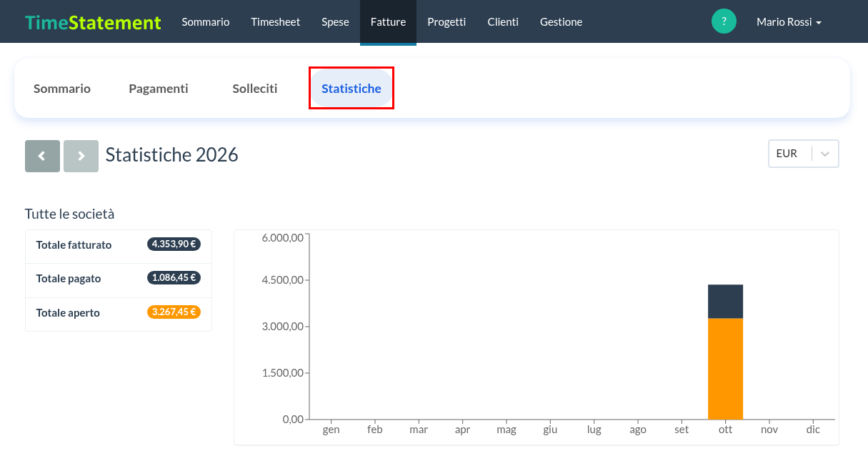Go to next year with right arrow
Viewport: 868px width, 456px height.
coord(81,156)
